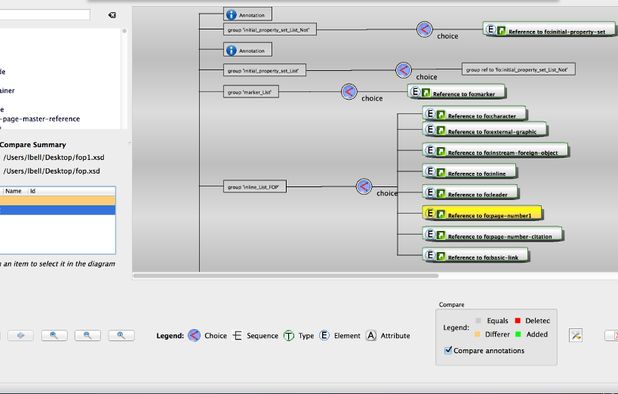Click the middle magnifier zoom button
This screenshot has width=618, height=394.
pos(87,335)
